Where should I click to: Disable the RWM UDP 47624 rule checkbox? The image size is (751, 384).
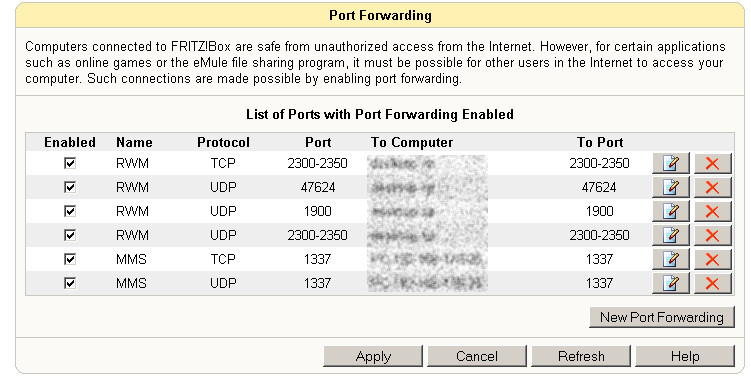pyautogui.click(x=70, y=187)
